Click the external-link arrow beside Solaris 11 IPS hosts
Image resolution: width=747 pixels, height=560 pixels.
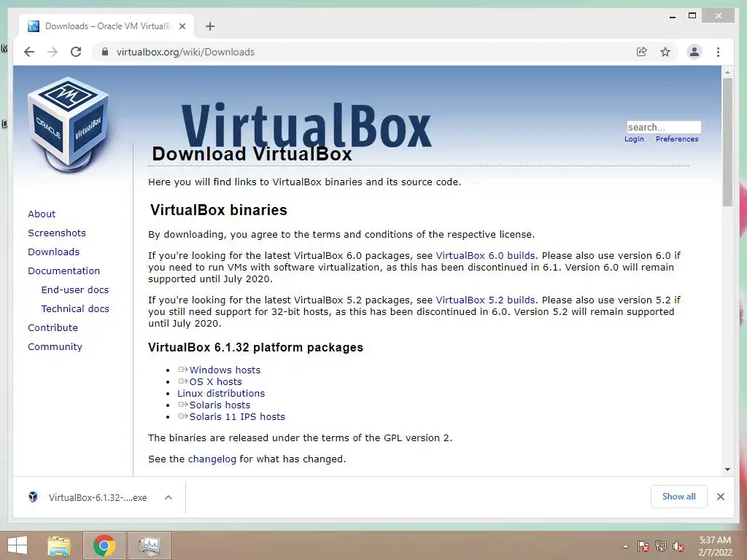tap(183, 416)
